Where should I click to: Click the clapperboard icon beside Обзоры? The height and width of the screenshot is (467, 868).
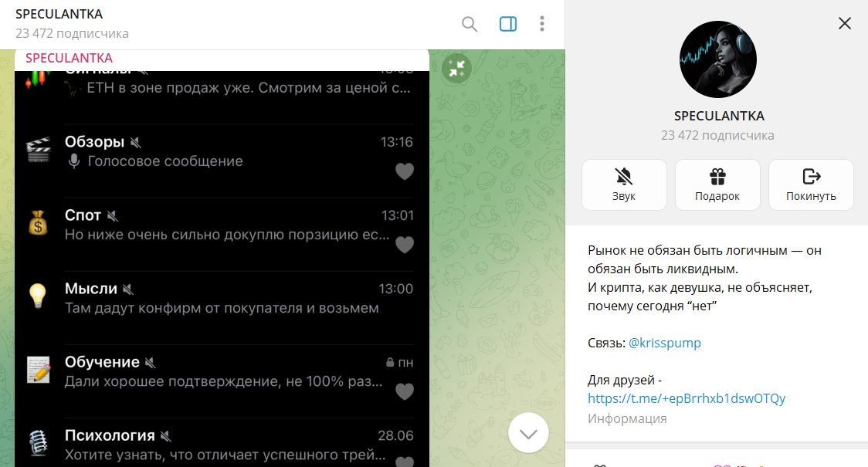point(38,150)
